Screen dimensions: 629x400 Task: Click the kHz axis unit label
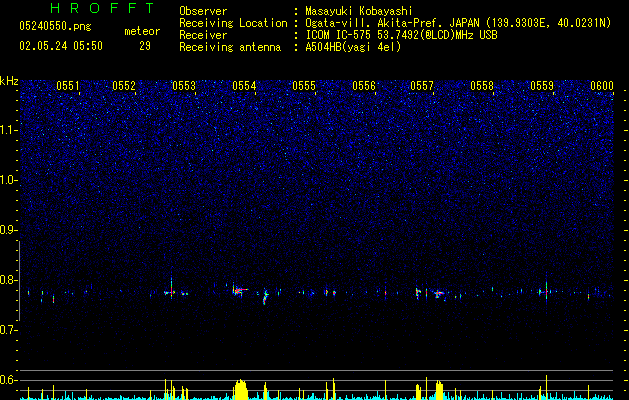point(9,81)
